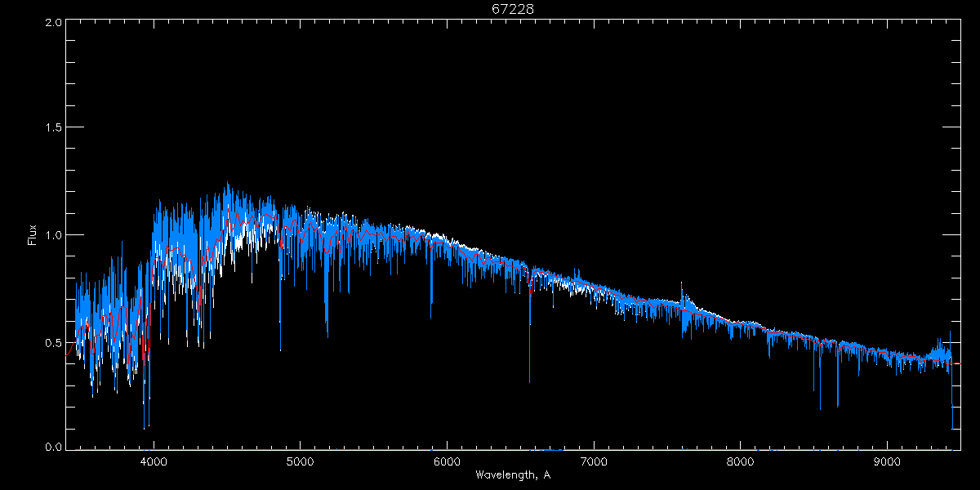
Task: Click the 4000 wavelength tick label
Action: (x=154, y=460)
